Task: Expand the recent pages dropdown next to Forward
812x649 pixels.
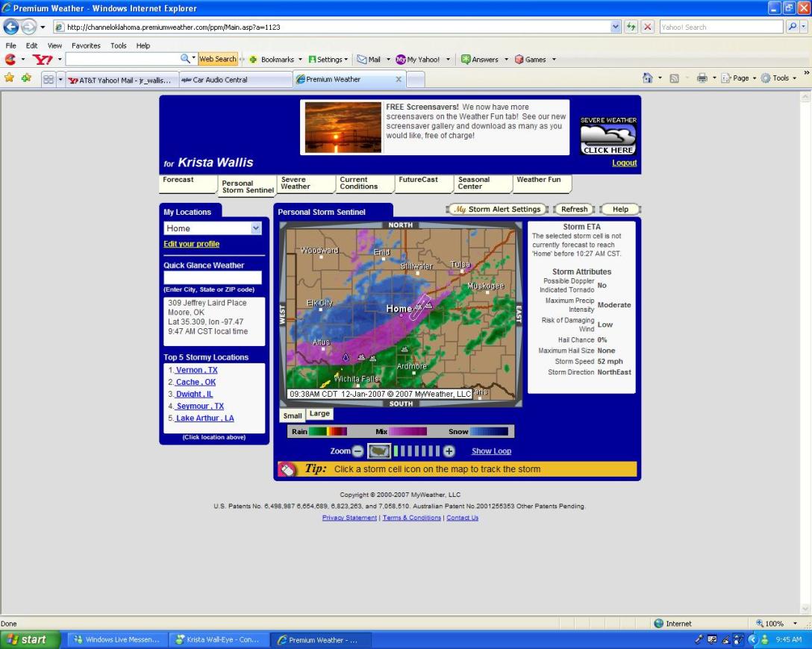Action: click(43, 27)
